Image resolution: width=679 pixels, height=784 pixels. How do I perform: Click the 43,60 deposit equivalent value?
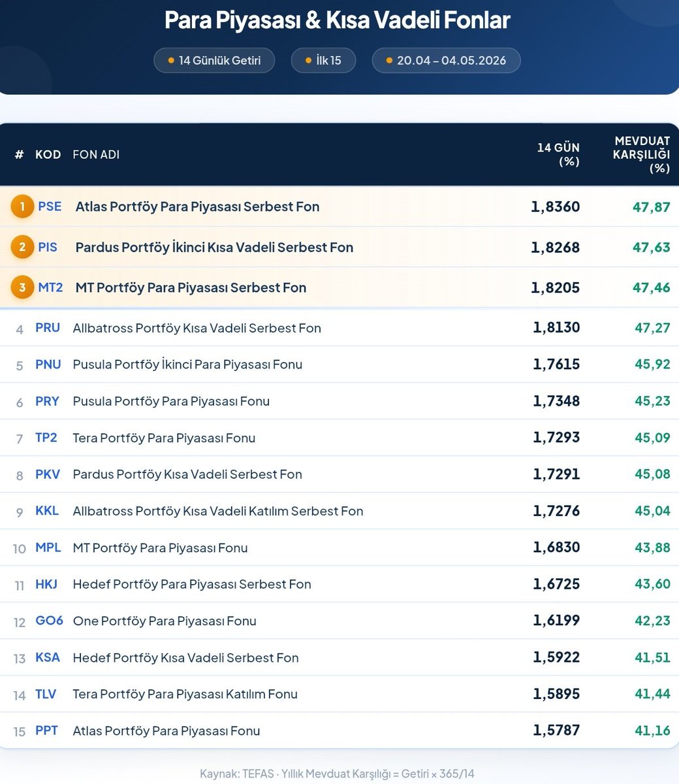[x=653, y=584]
